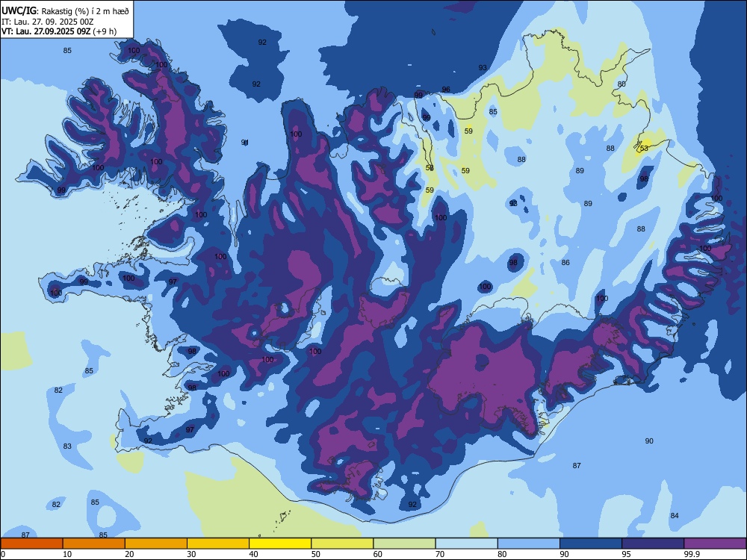Pick the amber 20–30 legend color block
Screen dimensions: 747x560
click(x=156, y=544)
